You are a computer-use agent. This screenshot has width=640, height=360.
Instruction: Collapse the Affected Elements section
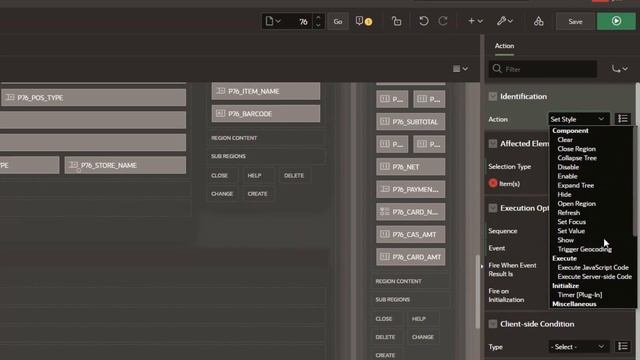pos(493,144)
